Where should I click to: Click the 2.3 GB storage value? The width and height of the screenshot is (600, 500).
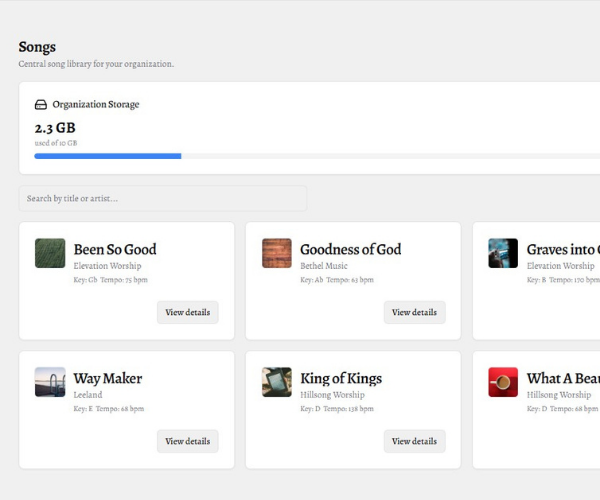click(x=55, y=128)
